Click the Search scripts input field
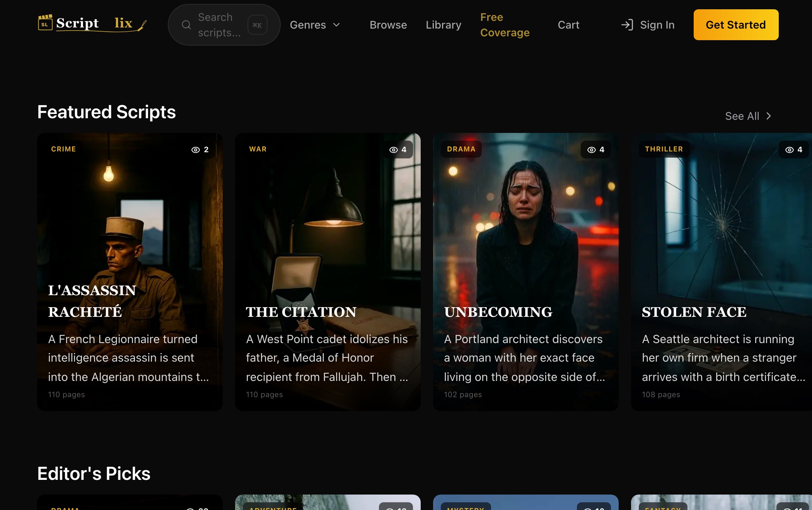The width and height of the screenshot is (812, 510). [x=224, y=25]
